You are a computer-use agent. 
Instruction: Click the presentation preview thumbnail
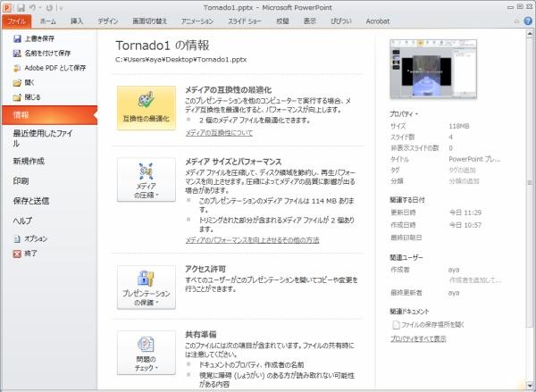(x=433, y=69)
